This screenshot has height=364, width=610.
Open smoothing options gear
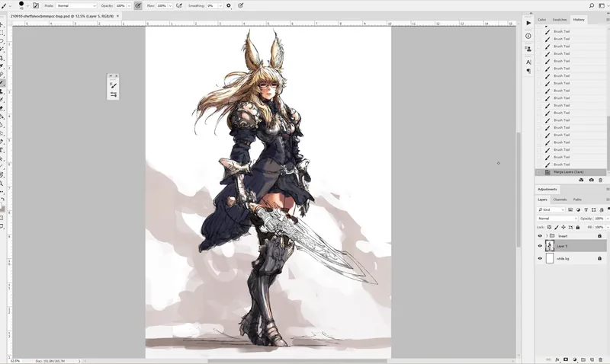(229, 5)
